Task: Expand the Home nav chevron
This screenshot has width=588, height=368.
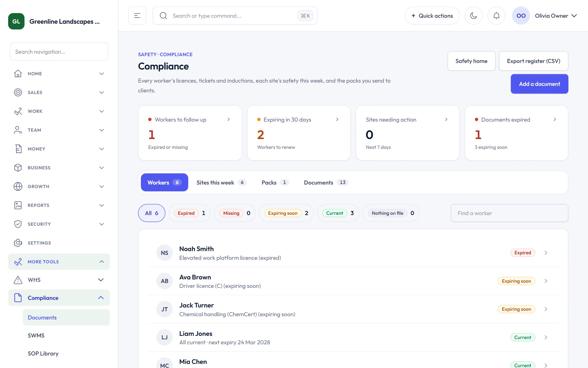Action: click(x=102, y=74)
